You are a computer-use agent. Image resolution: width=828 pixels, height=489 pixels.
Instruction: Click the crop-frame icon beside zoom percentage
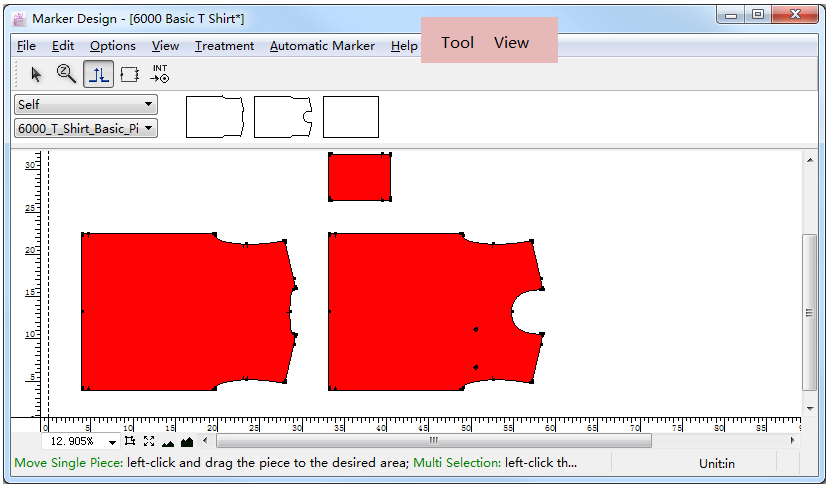(130, 441)
